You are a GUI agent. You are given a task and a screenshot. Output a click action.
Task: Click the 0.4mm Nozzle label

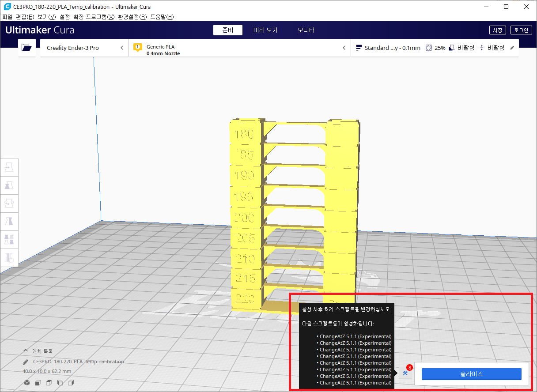[163, 53]
